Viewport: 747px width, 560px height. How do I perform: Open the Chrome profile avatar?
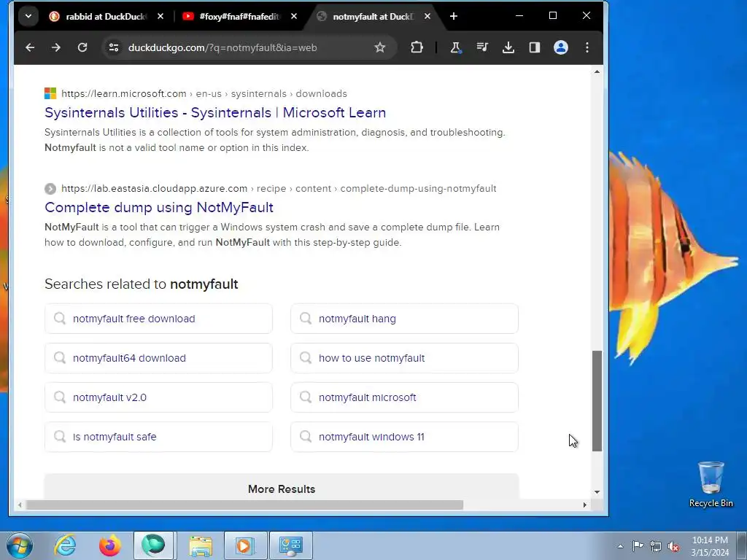coord(561,47)
